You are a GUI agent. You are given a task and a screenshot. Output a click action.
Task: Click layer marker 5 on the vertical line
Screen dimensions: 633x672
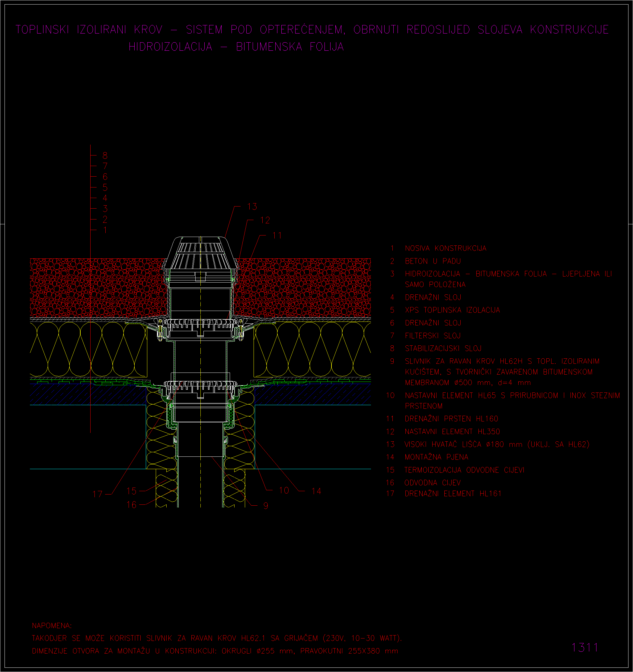(x=105, y=187)
